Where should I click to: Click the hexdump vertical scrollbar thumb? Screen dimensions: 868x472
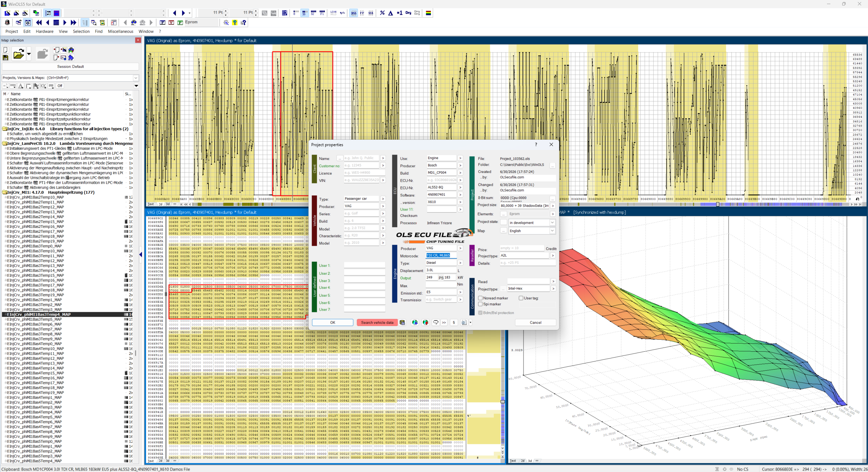tap(502, 401)
